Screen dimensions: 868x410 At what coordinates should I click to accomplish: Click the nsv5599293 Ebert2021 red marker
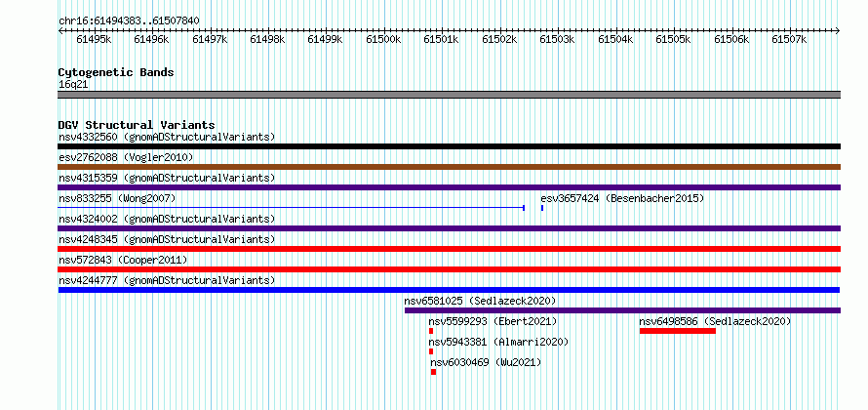[431, 331]
